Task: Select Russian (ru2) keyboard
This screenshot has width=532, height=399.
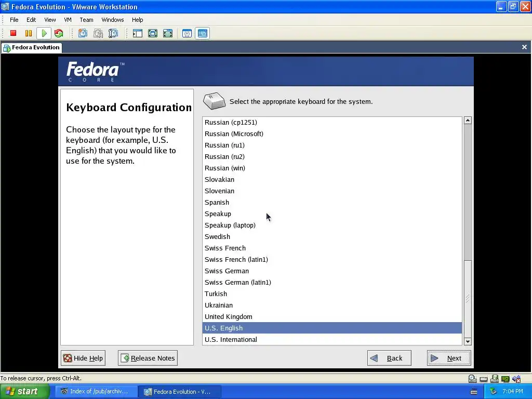Action: 332,157
